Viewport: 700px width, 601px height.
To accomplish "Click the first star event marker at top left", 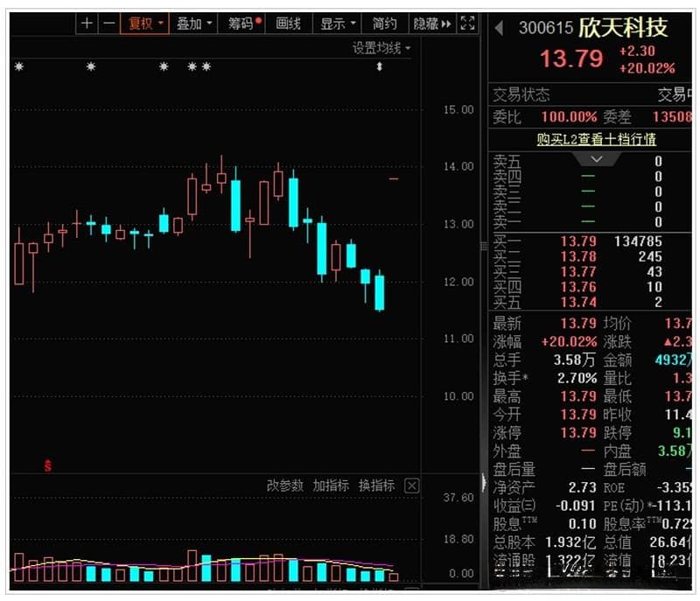I will 18,67.
